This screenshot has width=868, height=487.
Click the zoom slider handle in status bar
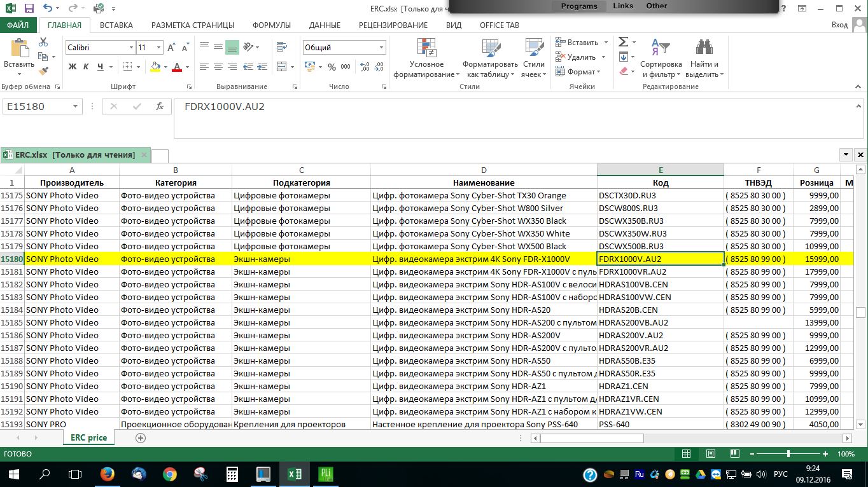coord(788,454)
